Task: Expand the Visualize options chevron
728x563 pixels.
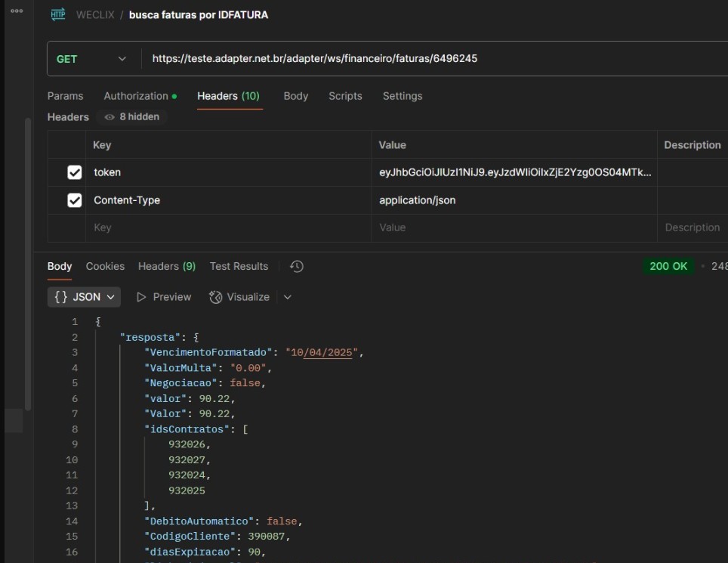Action: (287, 297)
